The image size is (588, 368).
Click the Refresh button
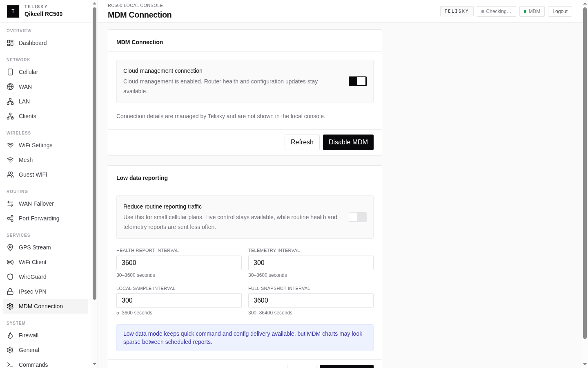click(x=302, y=142)
